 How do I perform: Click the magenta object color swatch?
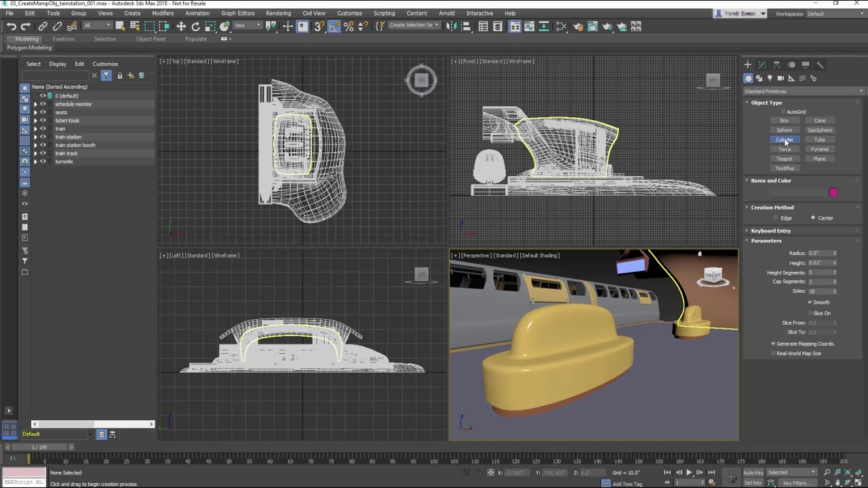[x=833, y=192]
